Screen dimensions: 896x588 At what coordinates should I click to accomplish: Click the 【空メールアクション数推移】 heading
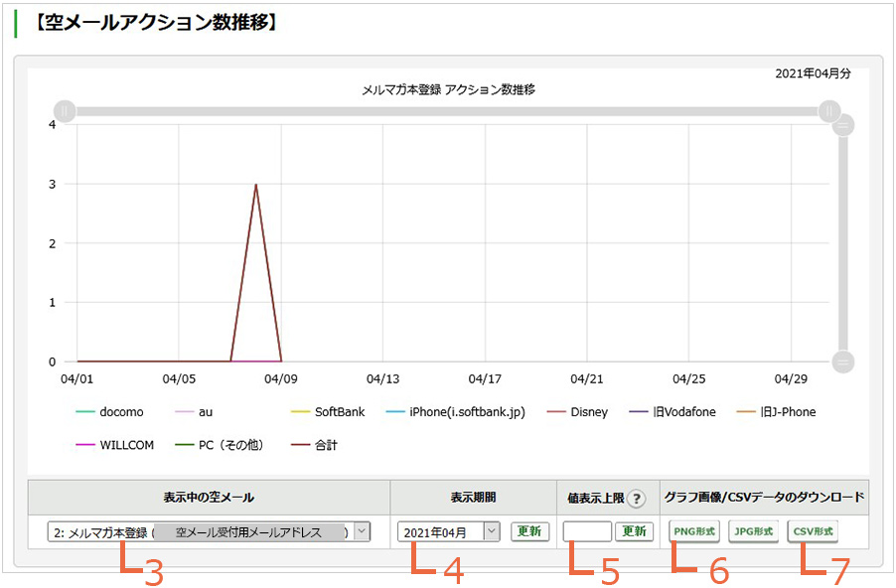pyautogui.click(x=154, y=23)
